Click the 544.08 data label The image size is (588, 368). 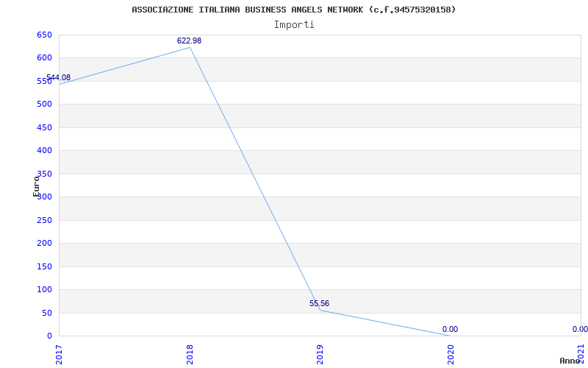(58, 77)
